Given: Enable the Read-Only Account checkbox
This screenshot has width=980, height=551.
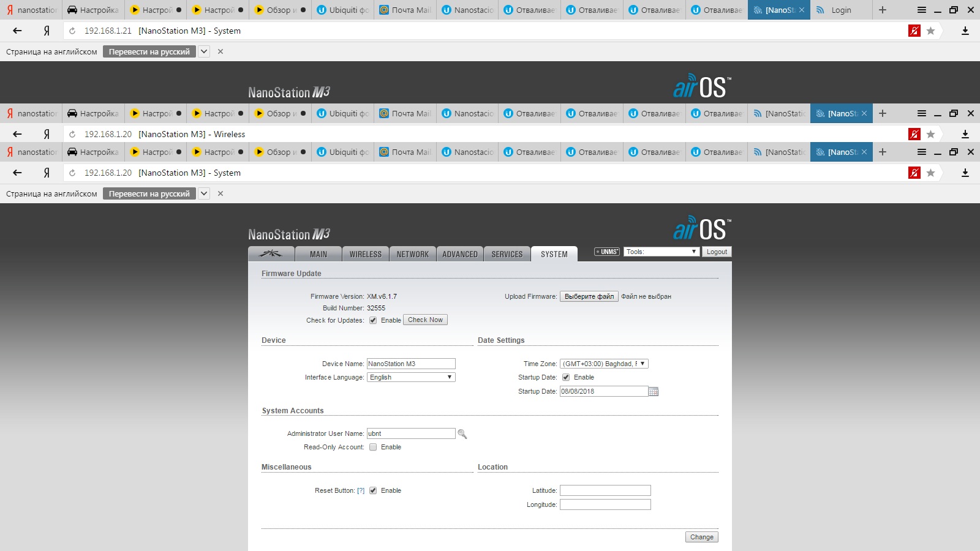Looking at the screenshot, I should (x=373, y=447).
